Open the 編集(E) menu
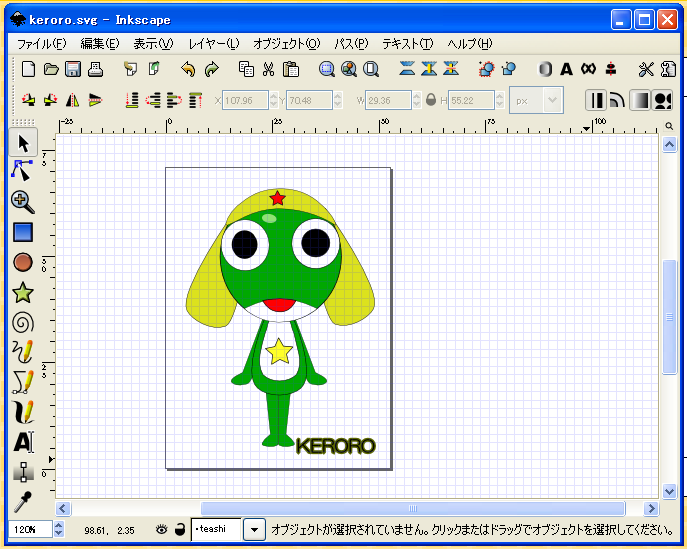The height and width of the screenshot is (549, 687). click(99, 44)
